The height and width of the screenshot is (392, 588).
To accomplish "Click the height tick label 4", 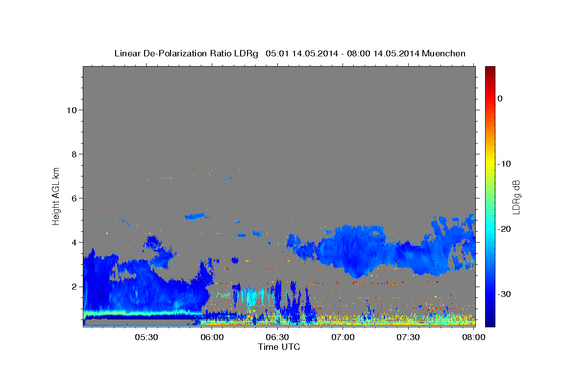I will (x=74, y=243).
